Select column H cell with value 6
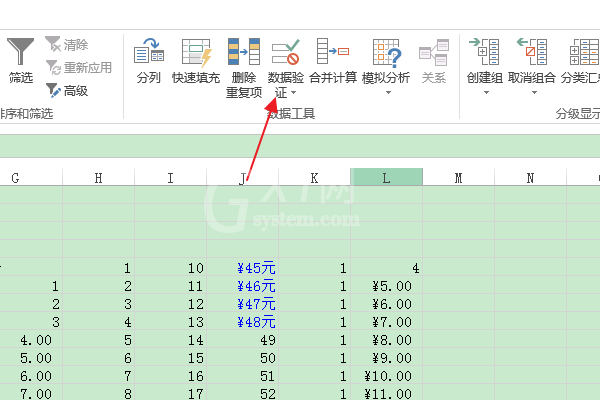Image resolution: width=600 pixels, height=400 pixels. pyautogui.click(x=99, y=358)
